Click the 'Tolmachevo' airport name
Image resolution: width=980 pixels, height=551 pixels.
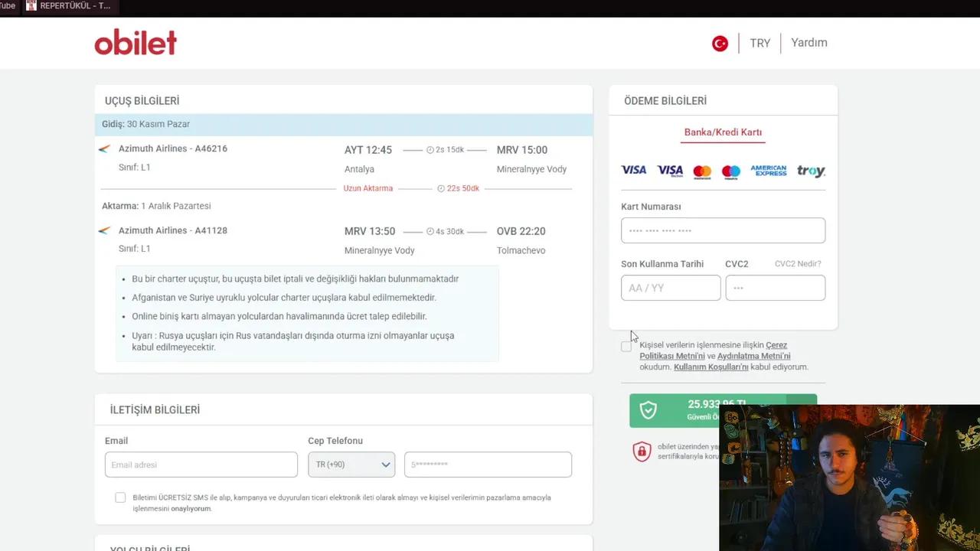pyautogui.click(x=521, y=250)
